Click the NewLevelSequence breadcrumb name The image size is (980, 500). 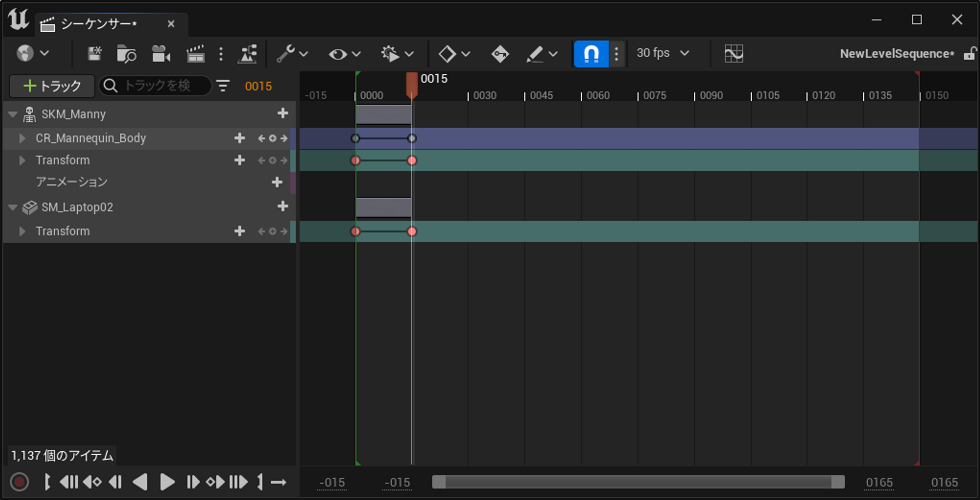point(897,54)
